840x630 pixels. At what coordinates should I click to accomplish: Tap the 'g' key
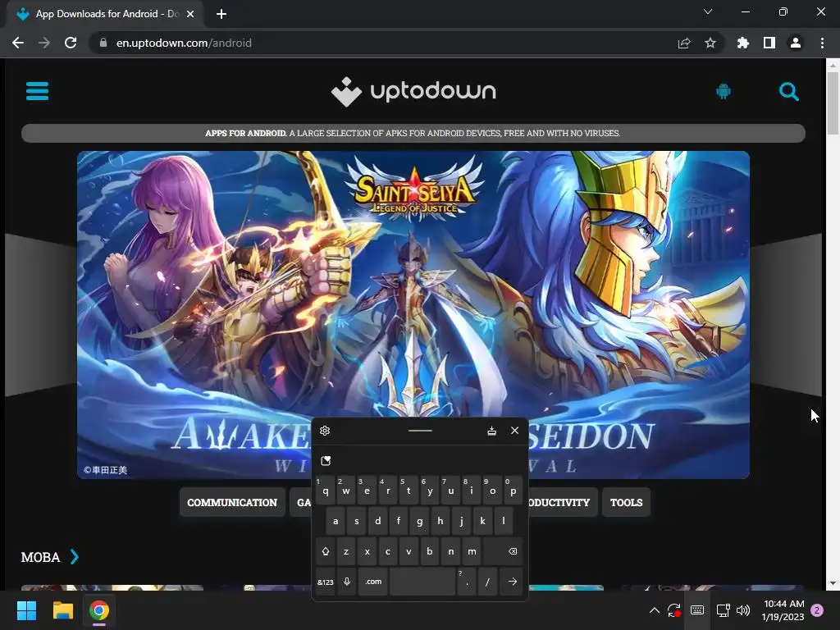tap(419, 521)
